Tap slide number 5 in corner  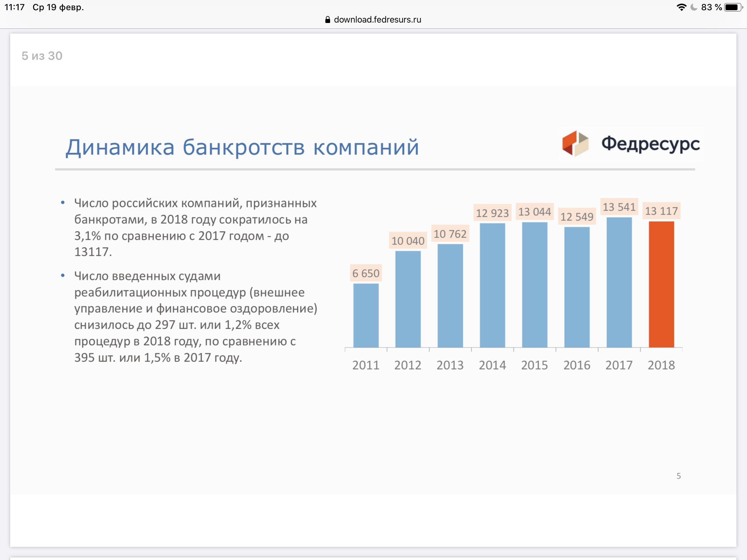(x=678, y=476)
